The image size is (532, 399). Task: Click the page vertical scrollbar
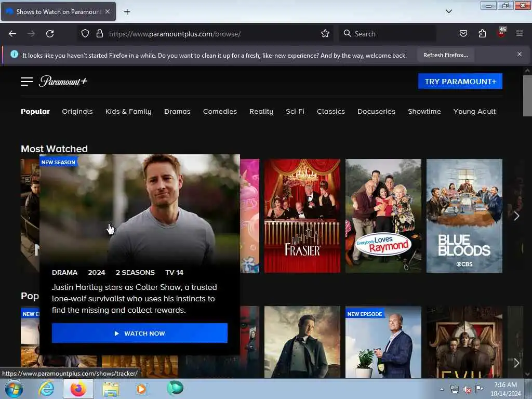[527, 96]
